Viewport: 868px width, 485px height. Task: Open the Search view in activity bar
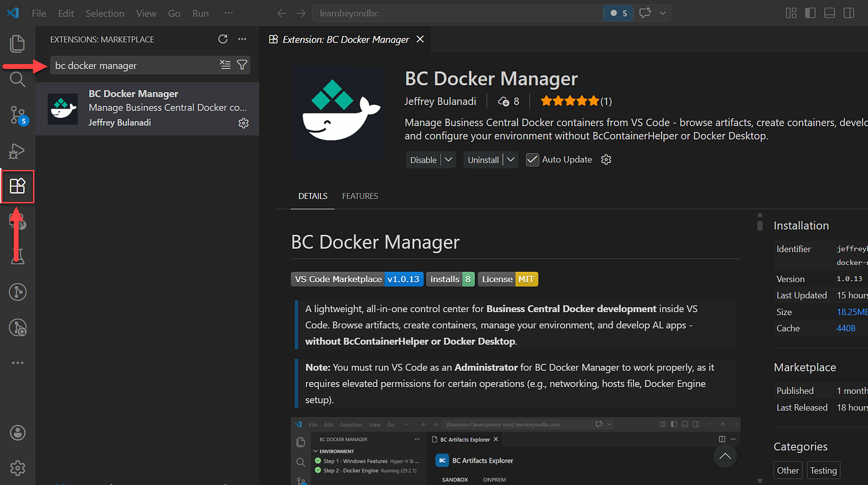[x=17, y=79]
